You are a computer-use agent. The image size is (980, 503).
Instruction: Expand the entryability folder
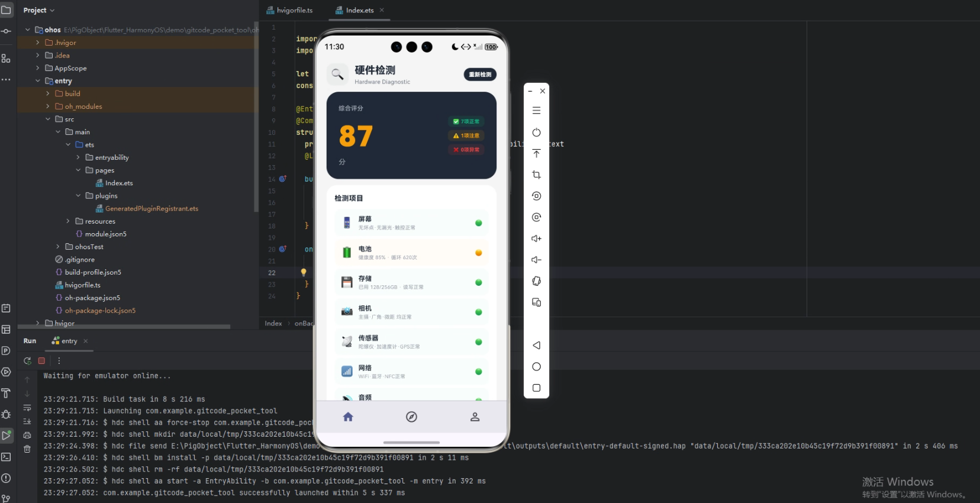[78, 157]
